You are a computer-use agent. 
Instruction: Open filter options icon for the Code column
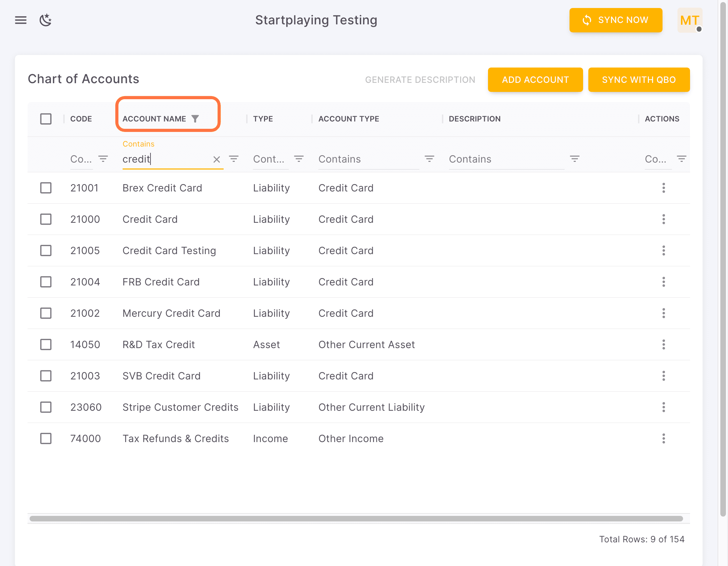pos(103,159)
